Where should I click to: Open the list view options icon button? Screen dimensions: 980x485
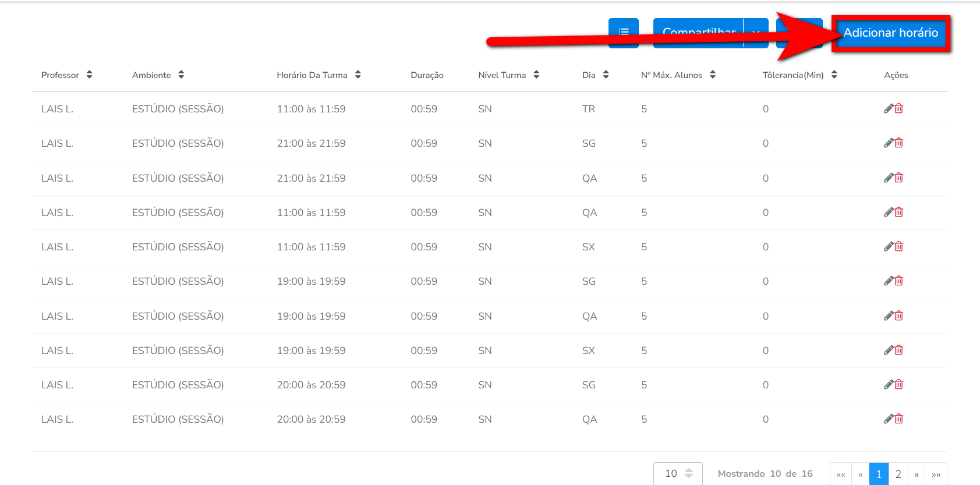[x=623, y=33]
